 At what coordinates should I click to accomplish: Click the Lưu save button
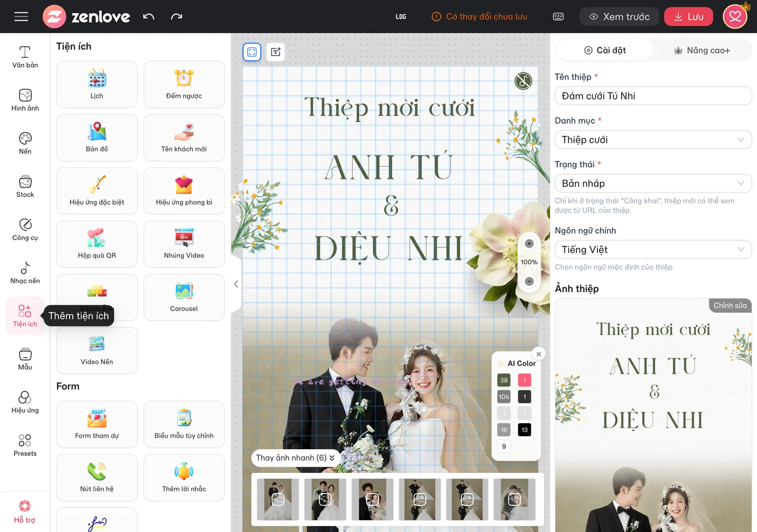[688, 17]
